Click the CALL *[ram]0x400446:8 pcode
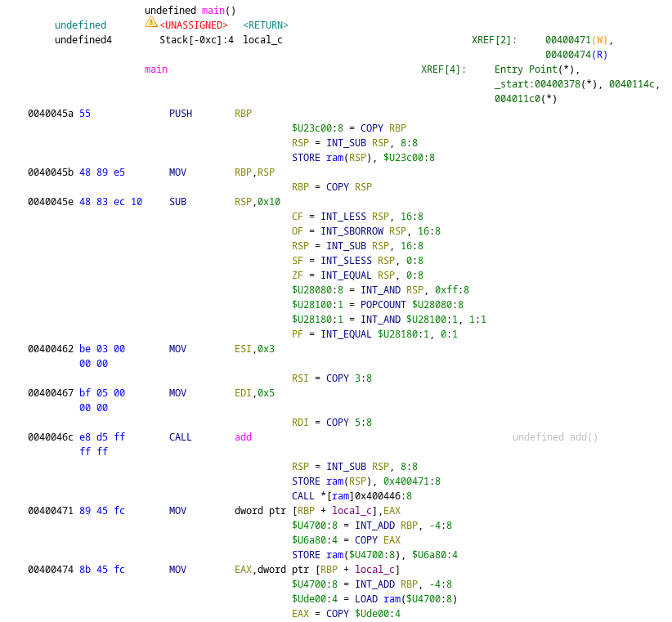 (x=352, y=496)
